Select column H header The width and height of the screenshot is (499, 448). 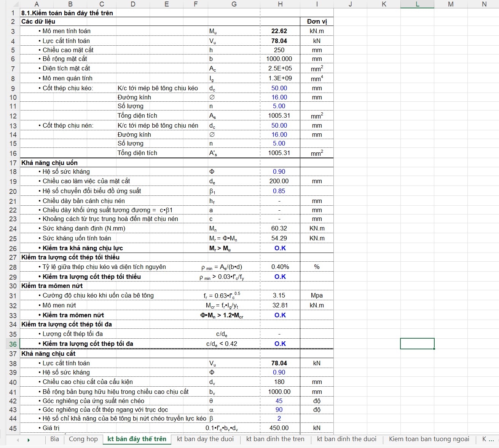point(280,4)
